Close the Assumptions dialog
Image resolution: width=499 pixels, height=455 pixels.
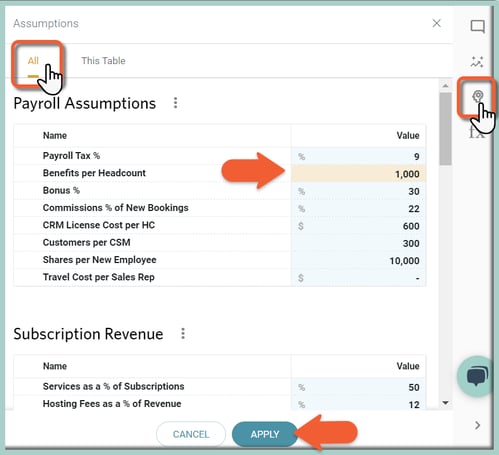436,23
